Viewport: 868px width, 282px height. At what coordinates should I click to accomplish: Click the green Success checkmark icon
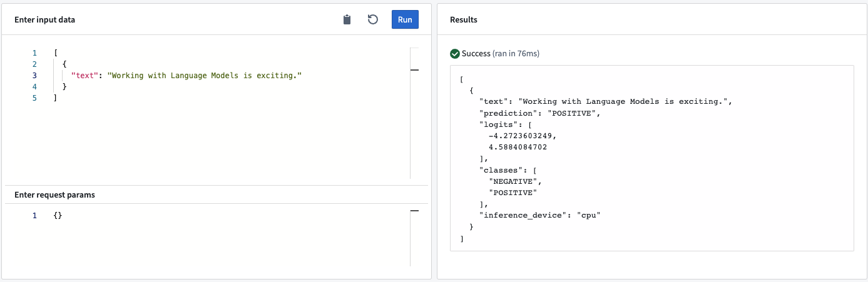coord(455,54)
